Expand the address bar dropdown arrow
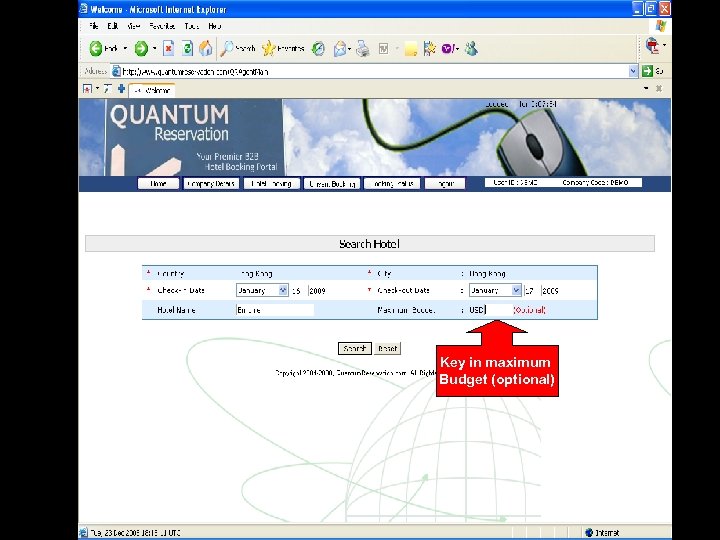This screenshot has width=720, height=540. pos(634,71)
